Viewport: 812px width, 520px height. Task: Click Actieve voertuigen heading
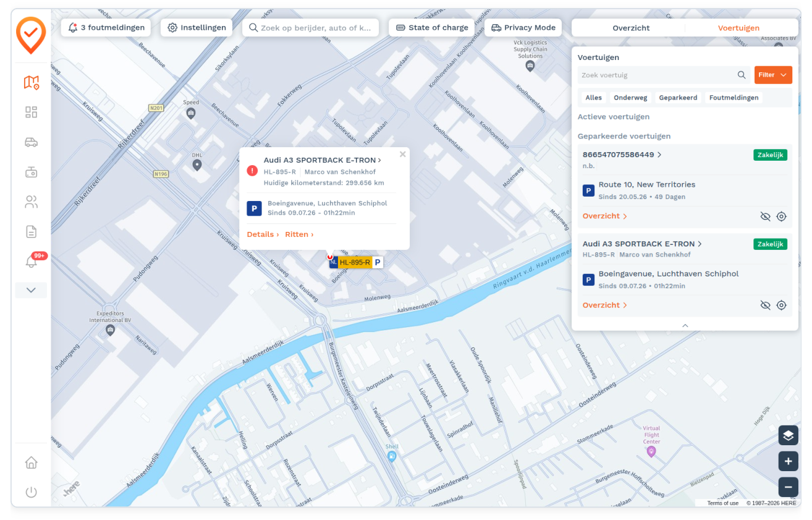(614, 116)
